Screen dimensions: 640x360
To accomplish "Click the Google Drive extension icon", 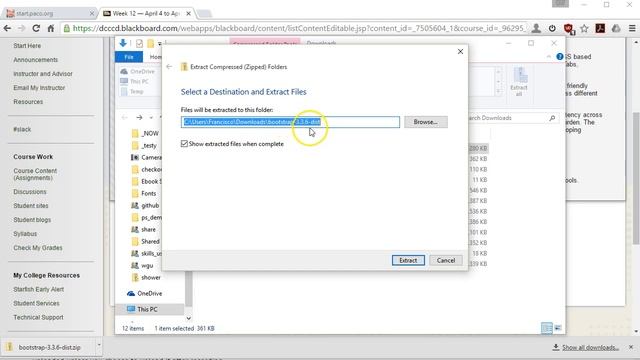I will [616, 28].
